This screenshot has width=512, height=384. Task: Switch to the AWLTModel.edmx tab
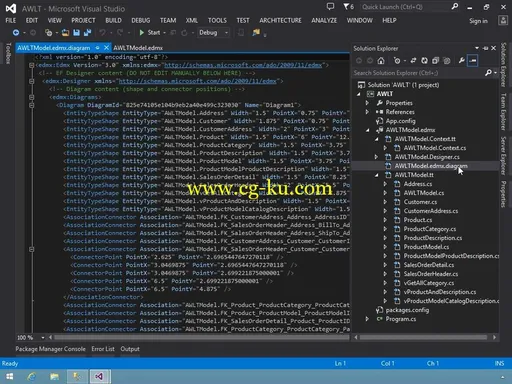tap(138, 48)
